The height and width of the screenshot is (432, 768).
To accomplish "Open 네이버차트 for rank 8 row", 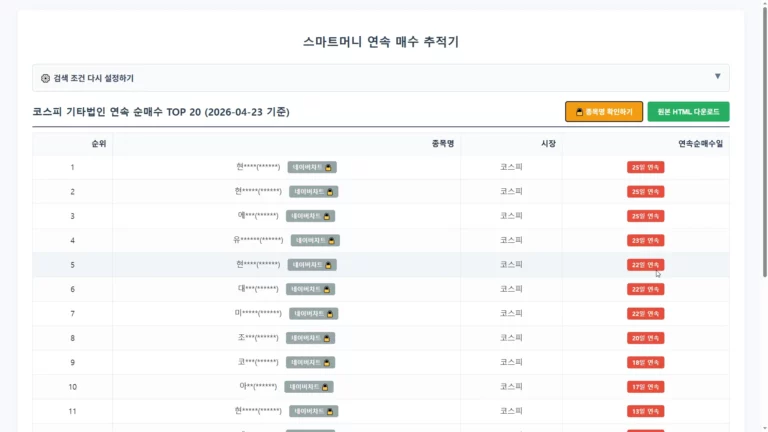I will pos(311,338).
